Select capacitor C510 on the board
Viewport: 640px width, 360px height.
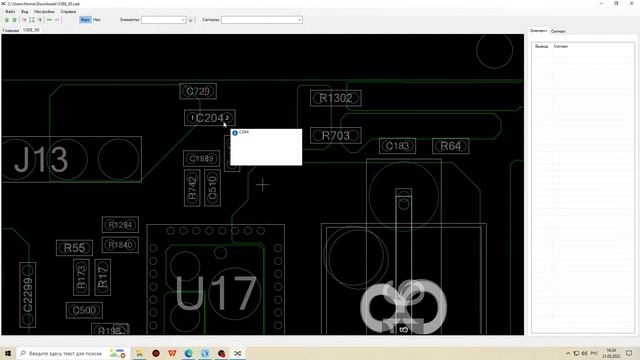coord(212,188)
